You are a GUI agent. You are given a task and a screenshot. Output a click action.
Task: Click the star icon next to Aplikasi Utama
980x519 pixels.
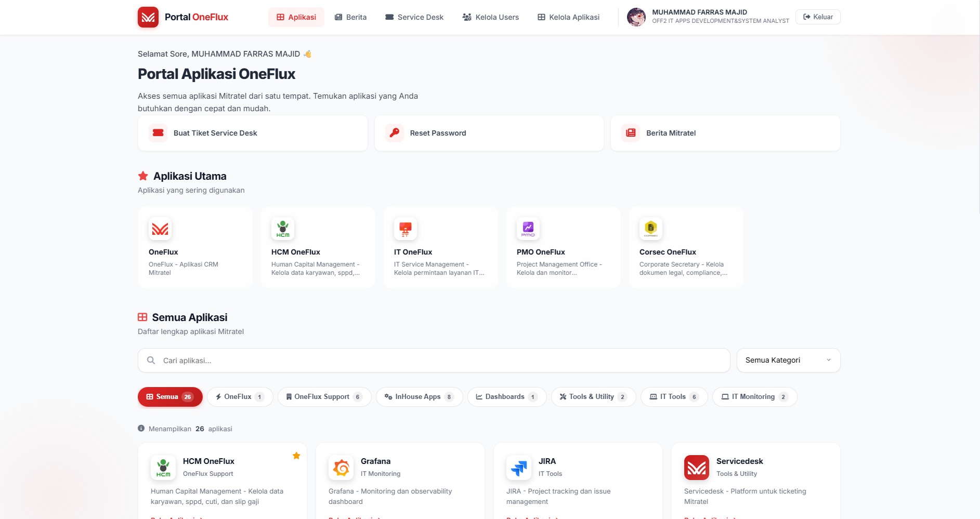click(x=143, y=176)
